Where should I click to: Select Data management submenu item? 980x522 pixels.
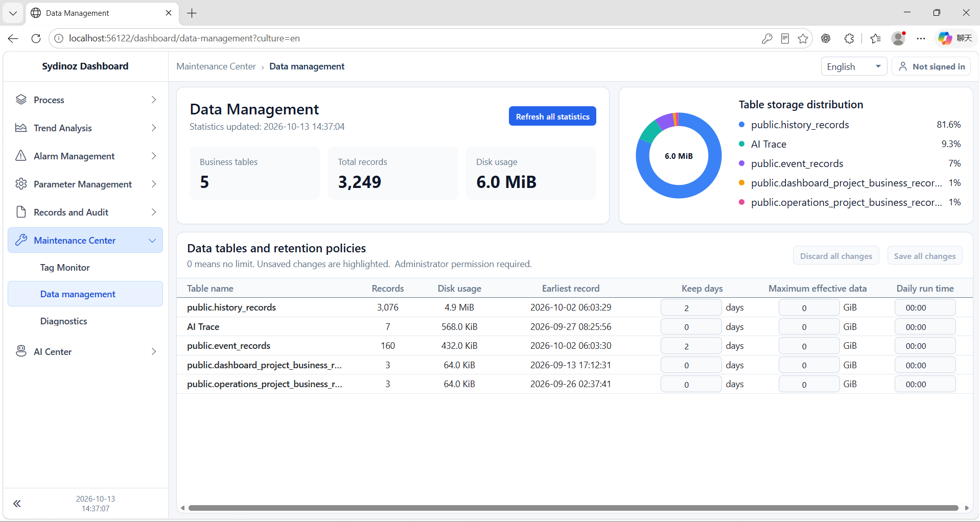click(x=85, y=294)
